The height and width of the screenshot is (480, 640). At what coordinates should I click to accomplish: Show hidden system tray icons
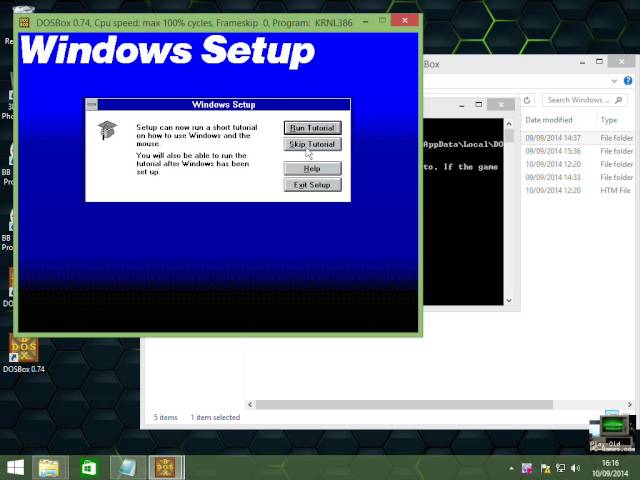pos(511,468)
